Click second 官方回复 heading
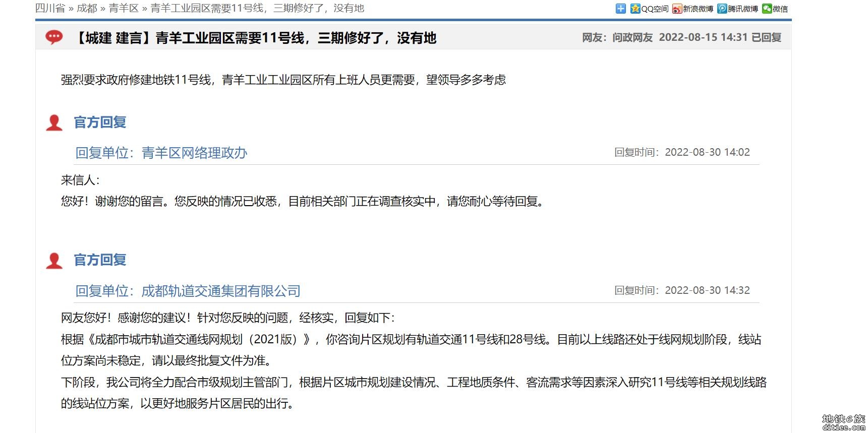Viewport: 868px width, 433px height. [100, 260]
